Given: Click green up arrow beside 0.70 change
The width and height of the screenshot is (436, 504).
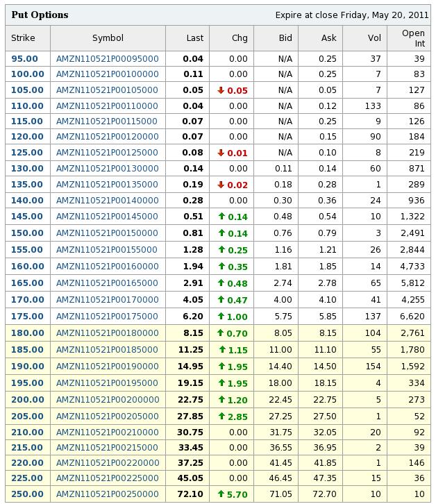Looking at the screenshot, I should point(220,333).
